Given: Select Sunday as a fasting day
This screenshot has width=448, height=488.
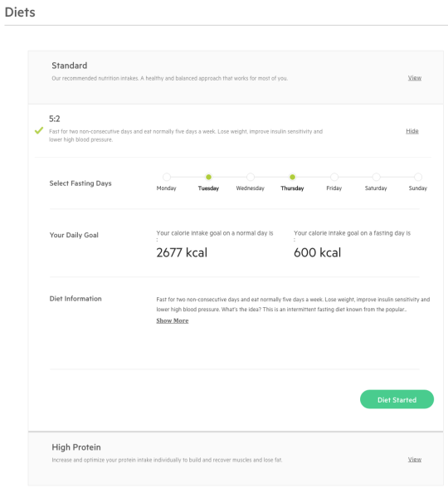Looking at the screenshot, I should [418, 177].
